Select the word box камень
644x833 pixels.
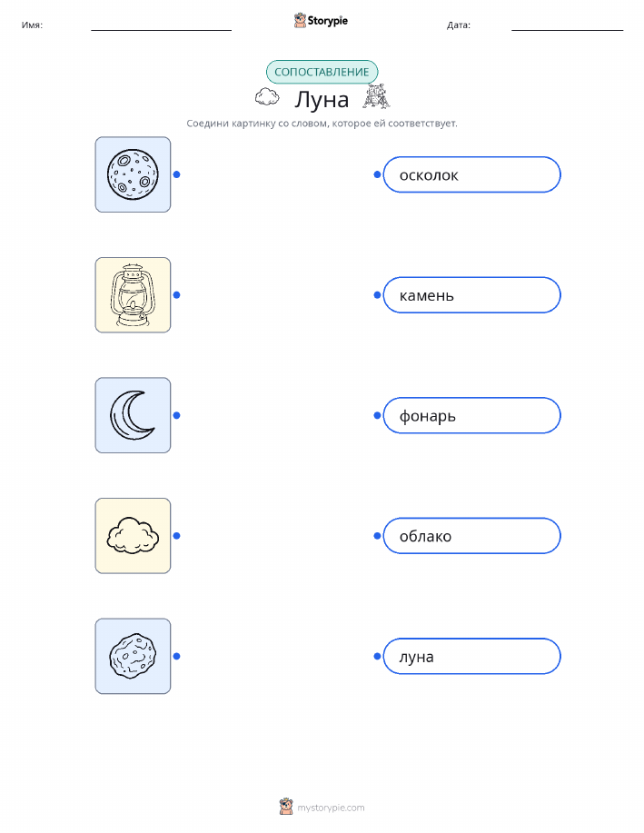[471, 295]
